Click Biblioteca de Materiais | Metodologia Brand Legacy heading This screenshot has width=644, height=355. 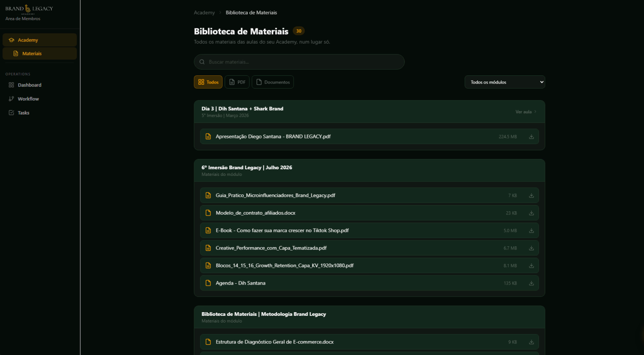tap(263, 314)
